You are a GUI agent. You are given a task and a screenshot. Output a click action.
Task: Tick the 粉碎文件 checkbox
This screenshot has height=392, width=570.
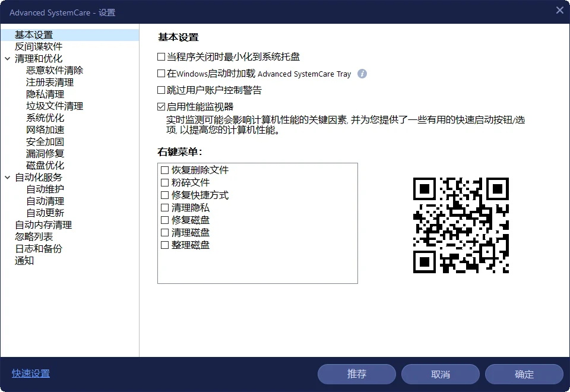tap(164, 182)
